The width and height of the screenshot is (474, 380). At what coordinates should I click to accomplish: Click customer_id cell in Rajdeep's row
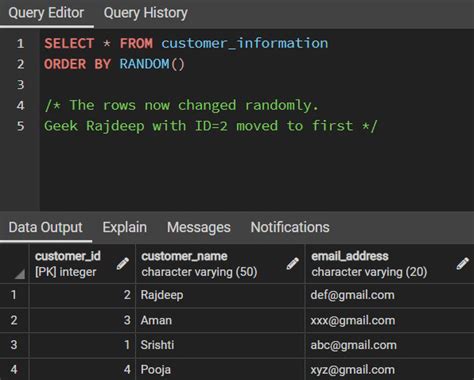pos(82,295)
